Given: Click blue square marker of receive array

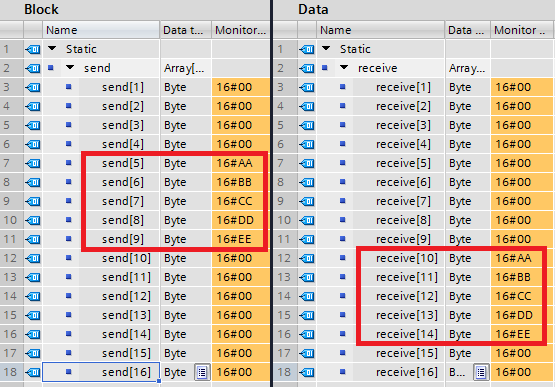Looking at the screenshot, I should (x=325, y=67).
